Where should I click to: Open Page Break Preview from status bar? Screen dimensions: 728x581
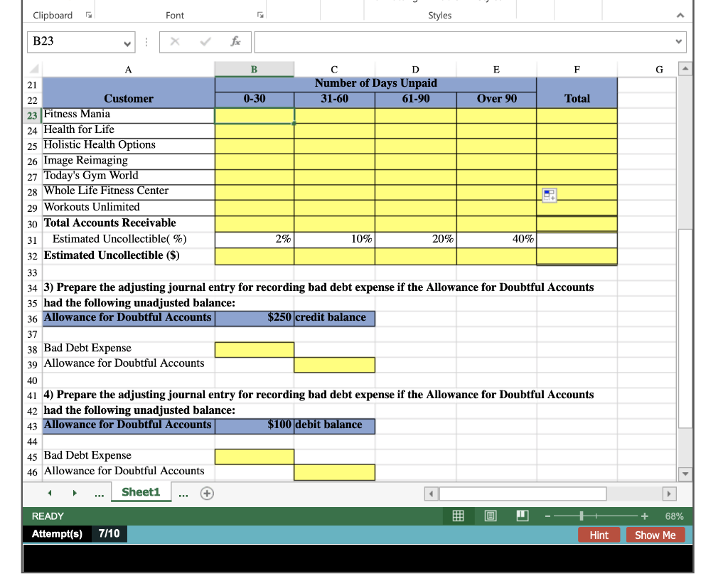pos(522,516)
